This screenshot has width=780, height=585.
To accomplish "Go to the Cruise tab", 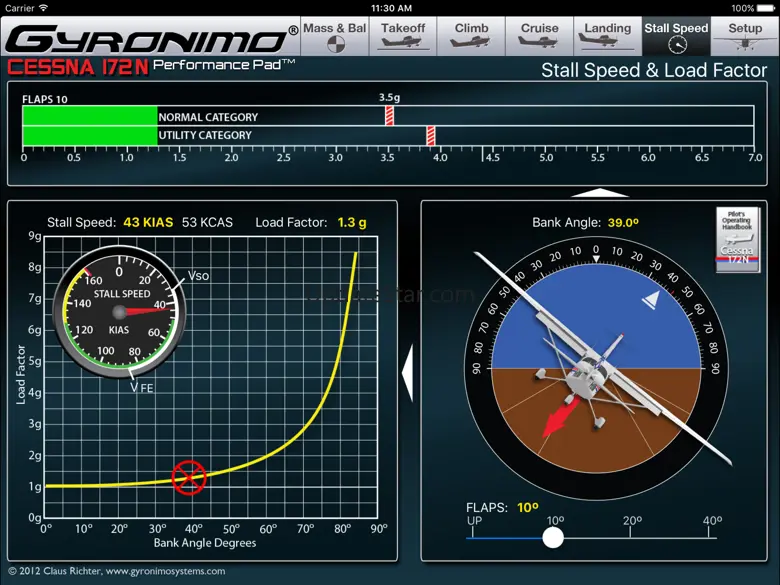I will pyautogui.click(x=539, y=37).
